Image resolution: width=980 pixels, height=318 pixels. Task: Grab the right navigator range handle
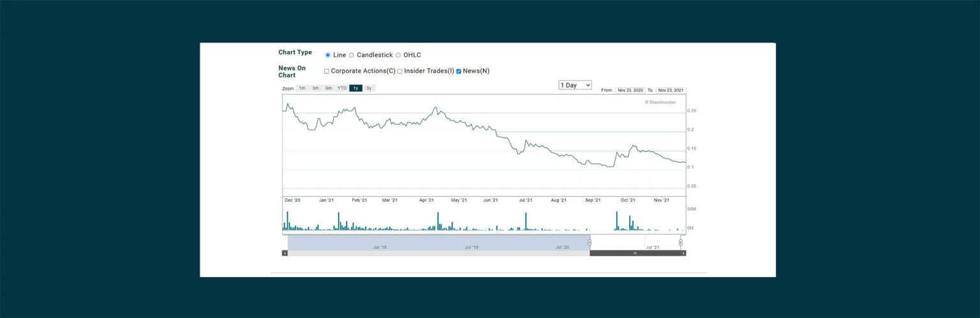click(681, 242)
